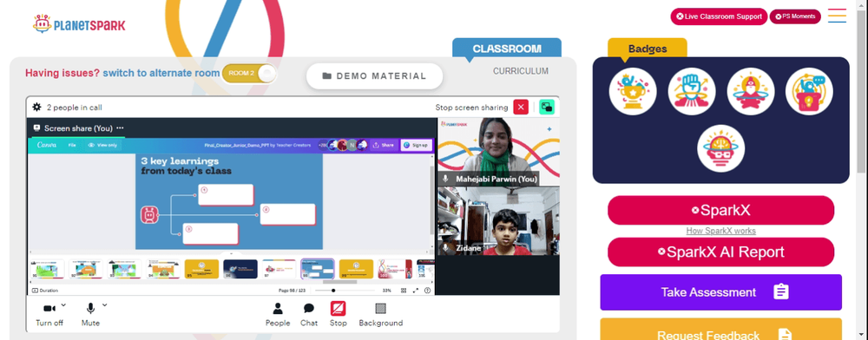Click the Request Feedback button

click(720, 329)
